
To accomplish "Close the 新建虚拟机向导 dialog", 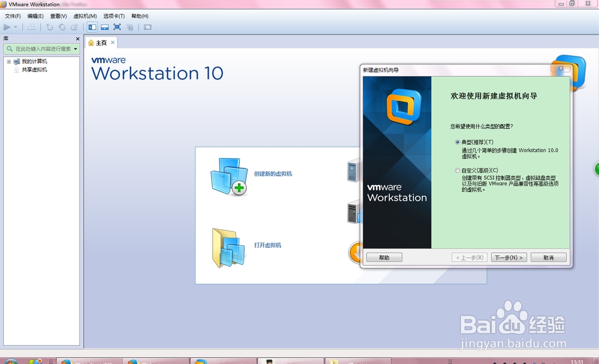I will 561,68.
